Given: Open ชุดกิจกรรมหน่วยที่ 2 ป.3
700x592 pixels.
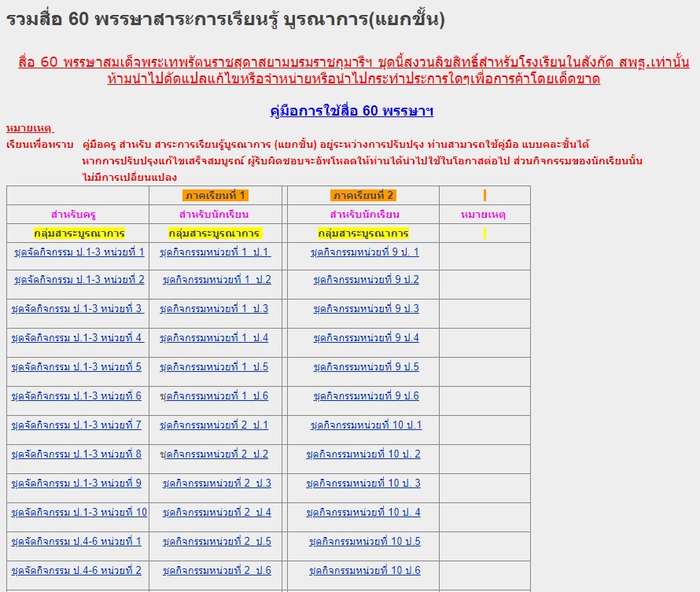Looking at the screenshot, I should point(216,484).
